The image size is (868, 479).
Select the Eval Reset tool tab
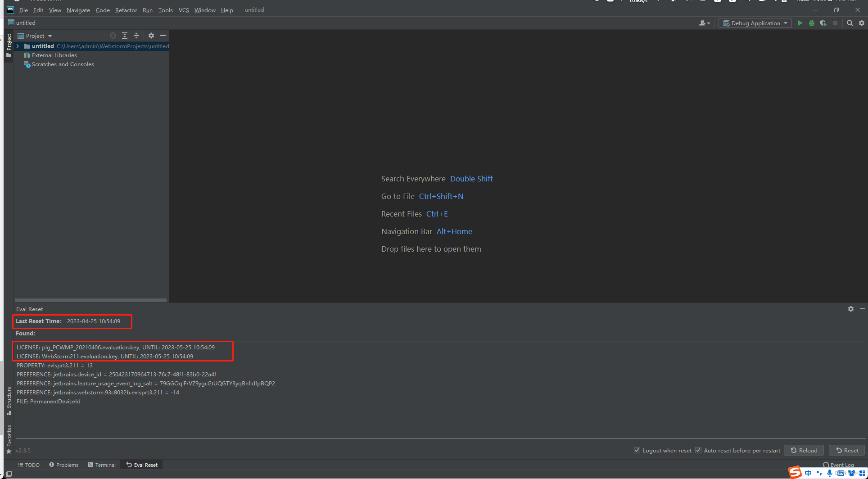142,465
